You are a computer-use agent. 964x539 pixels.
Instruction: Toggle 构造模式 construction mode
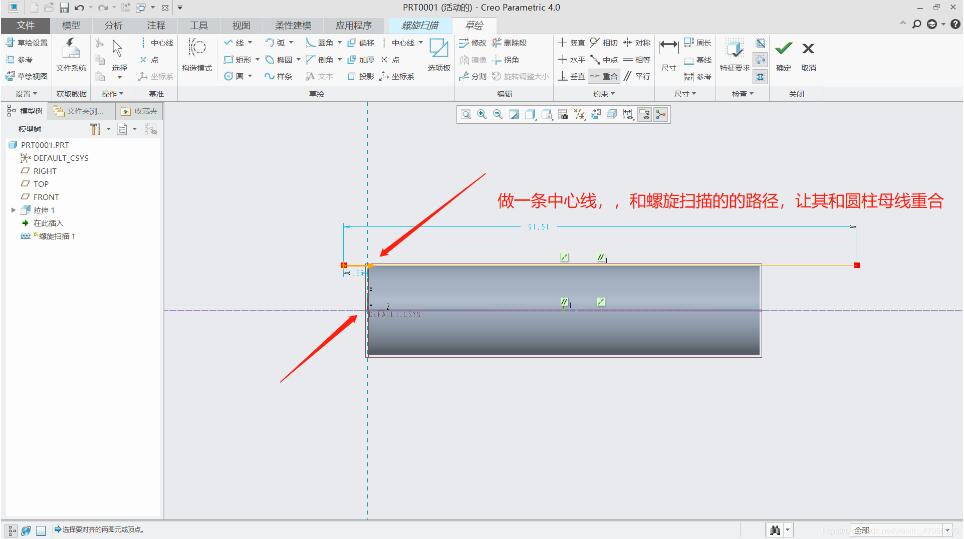[197, 55]
